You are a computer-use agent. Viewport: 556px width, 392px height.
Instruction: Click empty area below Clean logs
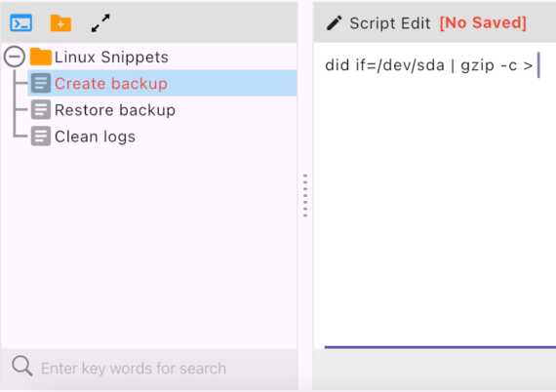(x=149, y=248)
